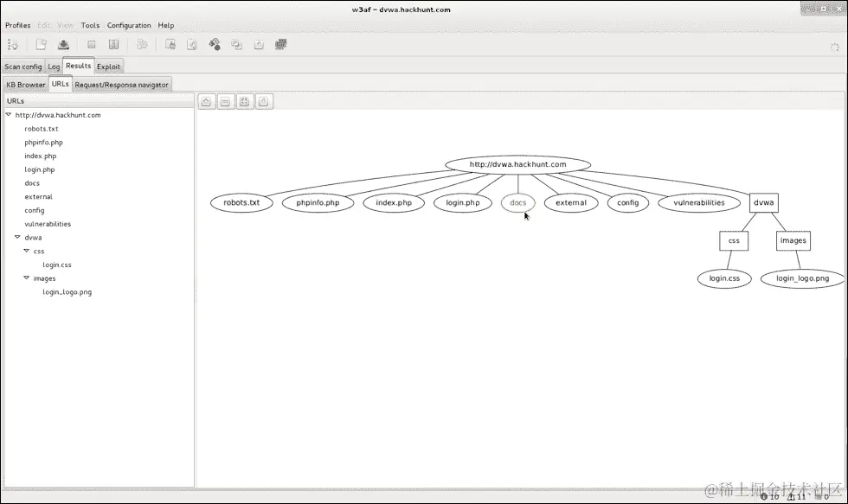Click the Multiple Exploit toolbar icon
Viewport: 848px width, 504px height.
point(142,45)
